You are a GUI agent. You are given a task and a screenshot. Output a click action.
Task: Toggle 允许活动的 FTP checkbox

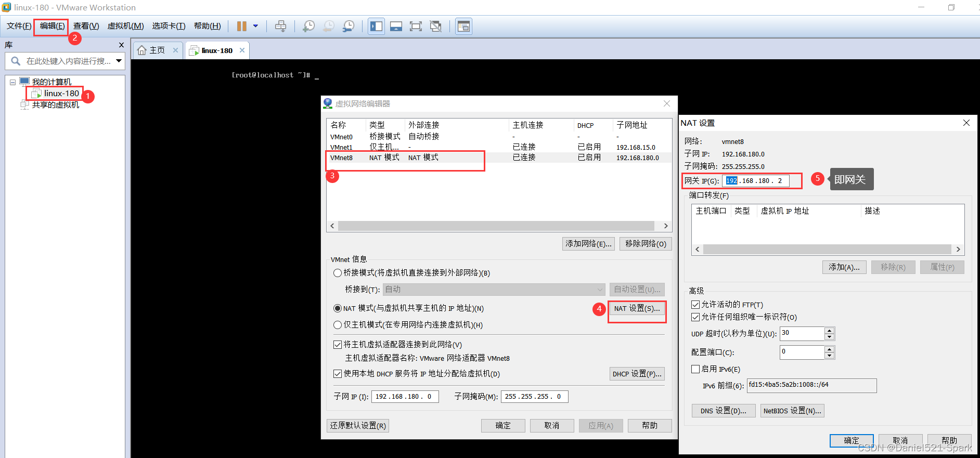tap(695, 305)
